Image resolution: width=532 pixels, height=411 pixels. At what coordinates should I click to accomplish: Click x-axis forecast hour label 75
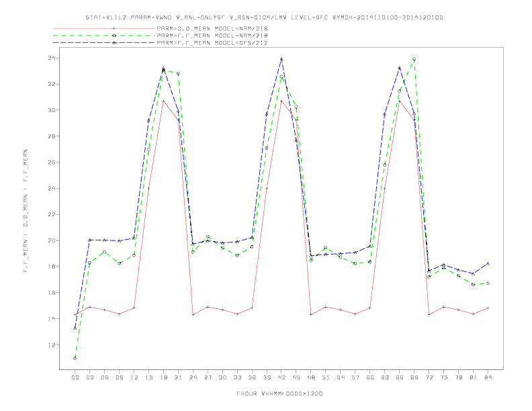pos(444,377)
